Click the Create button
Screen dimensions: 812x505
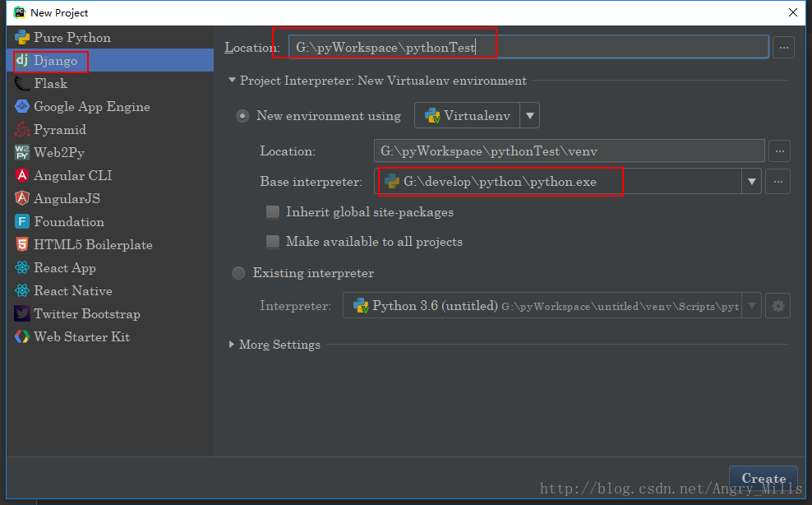(x=764, y=478)
